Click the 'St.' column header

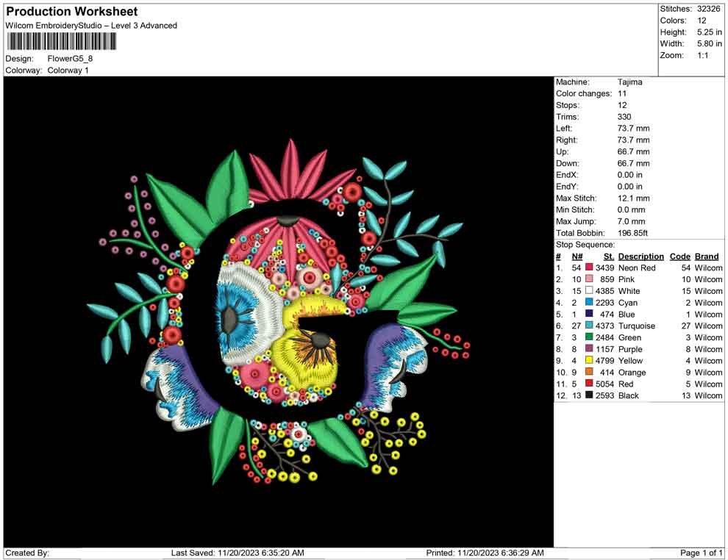coord(609,256)
